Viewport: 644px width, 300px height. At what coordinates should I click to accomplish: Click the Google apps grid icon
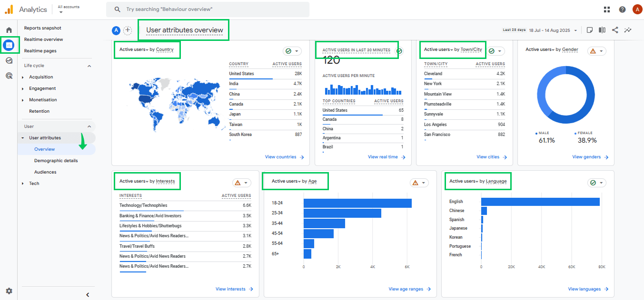(607, 10)
